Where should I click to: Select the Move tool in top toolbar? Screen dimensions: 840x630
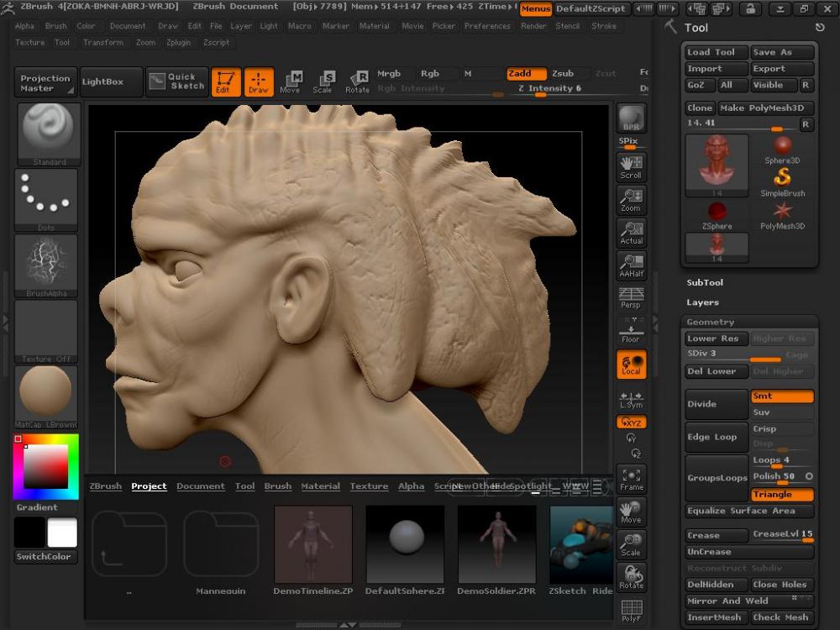[x=290, y=81]
